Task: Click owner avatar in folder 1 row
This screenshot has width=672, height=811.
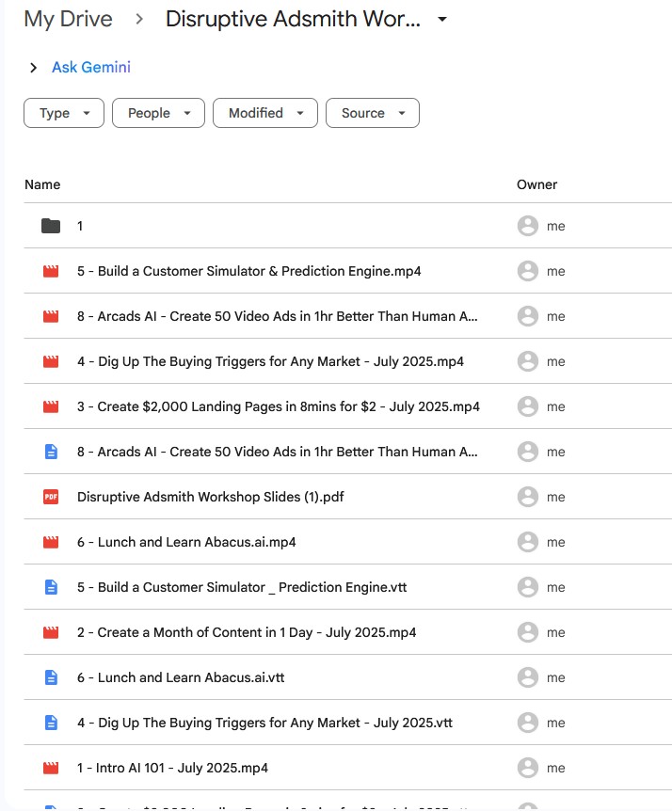Action: (528, 226)
